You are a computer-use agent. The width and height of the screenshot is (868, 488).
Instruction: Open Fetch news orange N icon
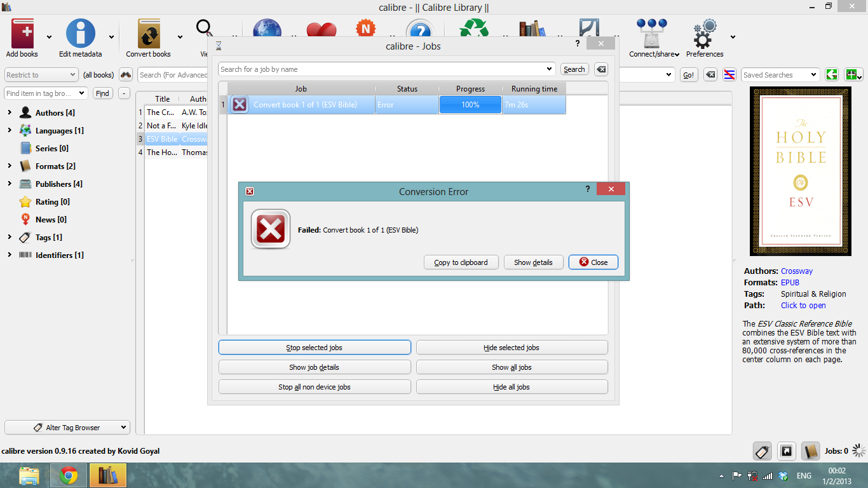click(365, 29)
